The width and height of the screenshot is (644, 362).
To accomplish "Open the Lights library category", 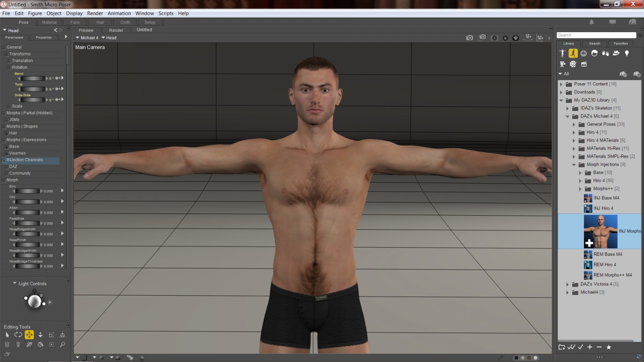I will coord(627,53).
